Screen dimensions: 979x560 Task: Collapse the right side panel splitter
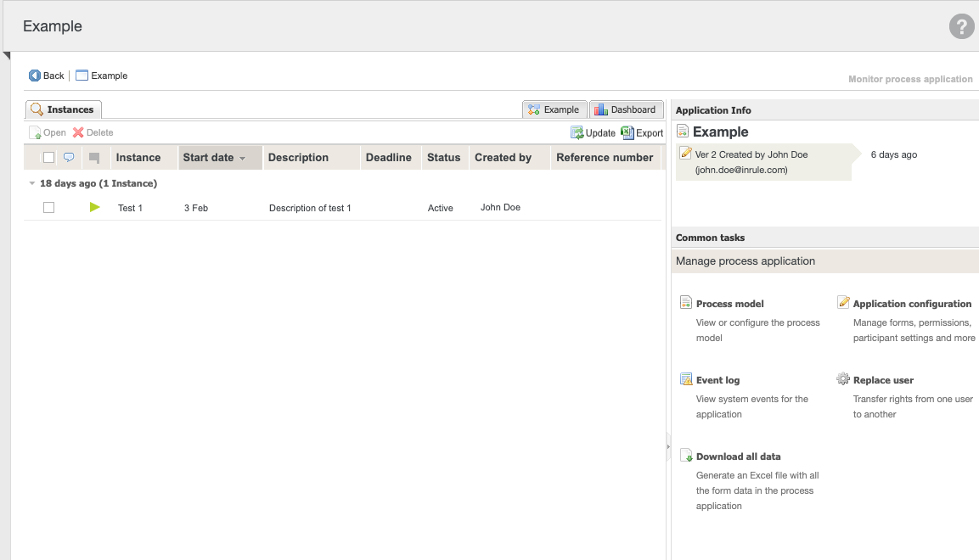tap(668, 445)
